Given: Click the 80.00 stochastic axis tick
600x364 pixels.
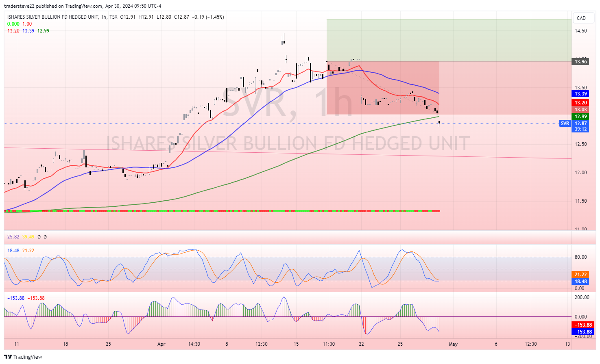Looking at the screenshot, I should click(x=580, y=257).
